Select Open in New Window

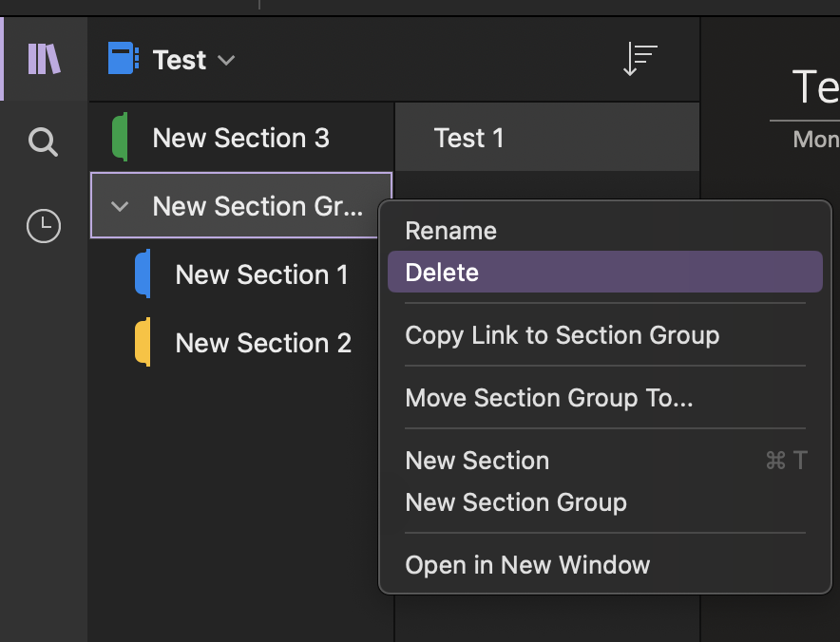605,565
